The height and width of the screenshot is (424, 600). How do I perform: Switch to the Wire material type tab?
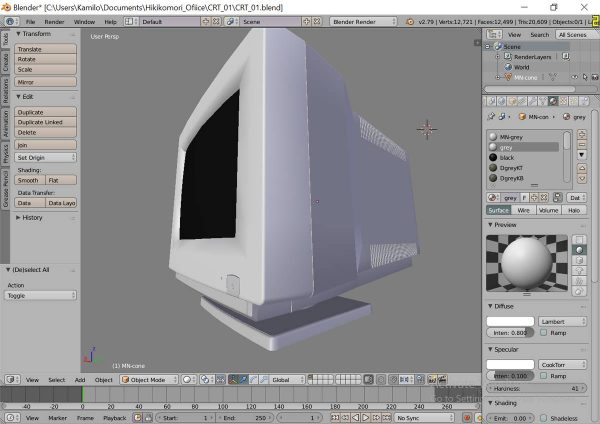coord(524,210)
